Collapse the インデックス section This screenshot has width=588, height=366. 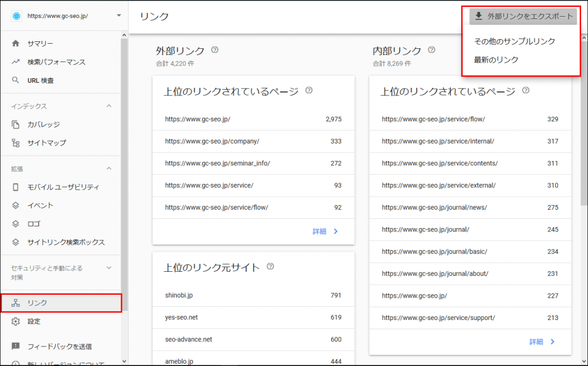[109, 106]
